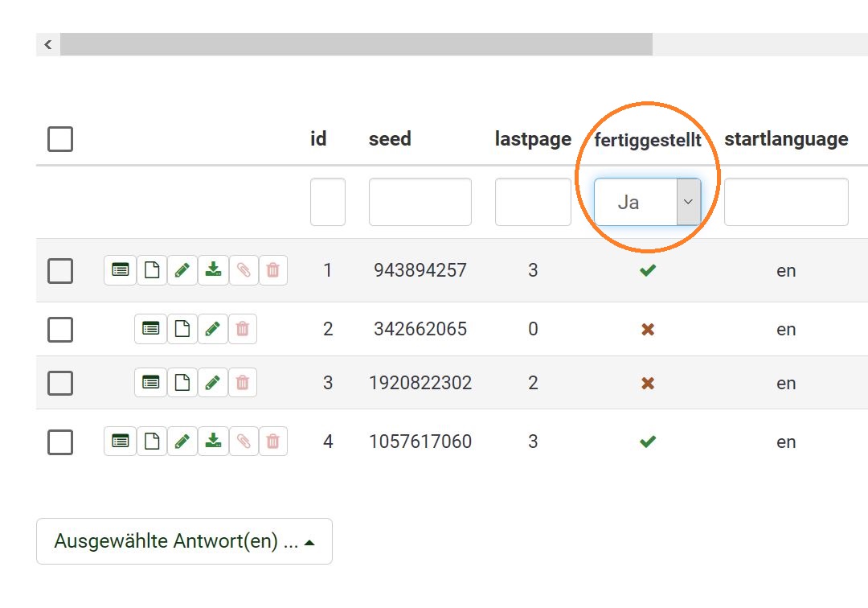Sort by the lastpage column header
Viewport: 868px width, 608px height.
533,139
